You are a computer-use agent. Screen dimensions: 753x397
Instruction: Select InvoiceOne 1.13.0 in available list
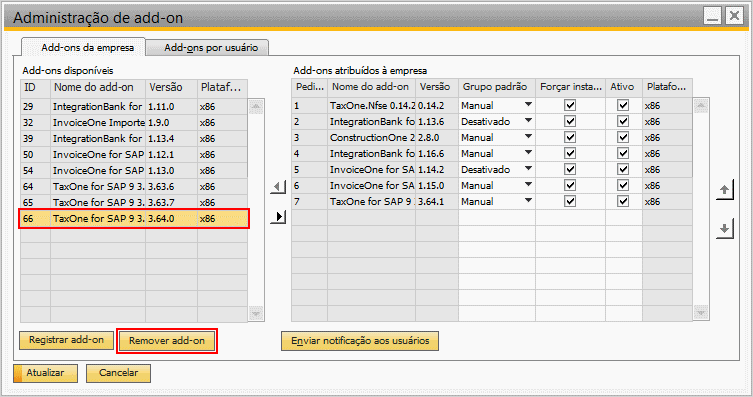(134, 170)
